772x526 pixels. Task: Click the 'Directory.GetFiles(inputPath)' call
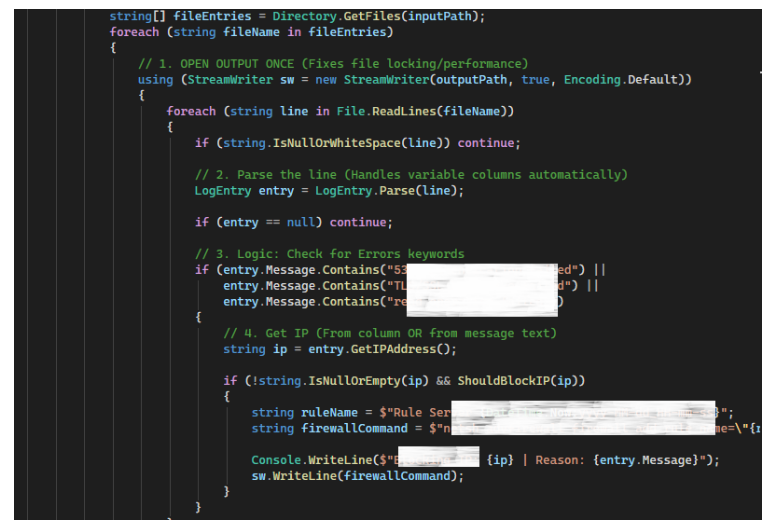click(x=375, y=16)
